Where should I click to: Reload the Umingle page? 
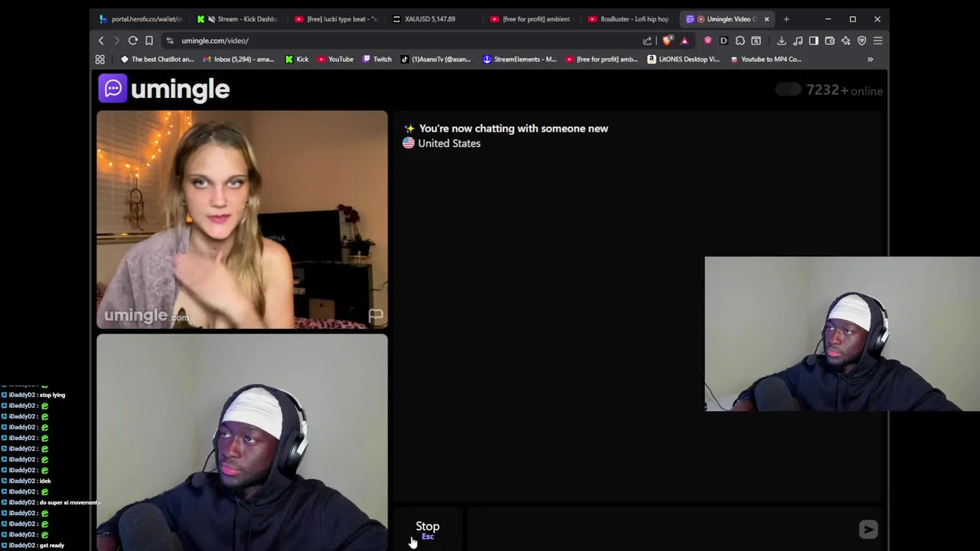click(x=132, y=41)
